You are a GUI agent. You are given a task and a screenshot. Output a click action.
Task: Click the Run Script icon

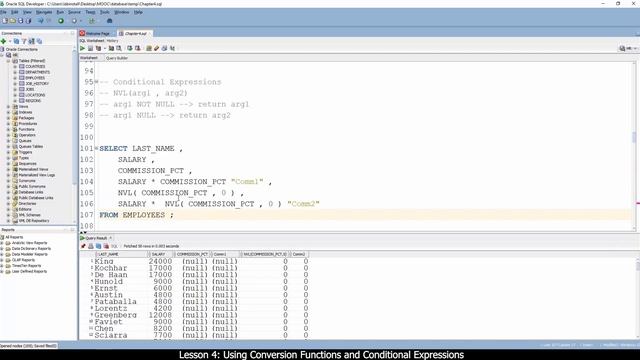(x=91, y=48)
